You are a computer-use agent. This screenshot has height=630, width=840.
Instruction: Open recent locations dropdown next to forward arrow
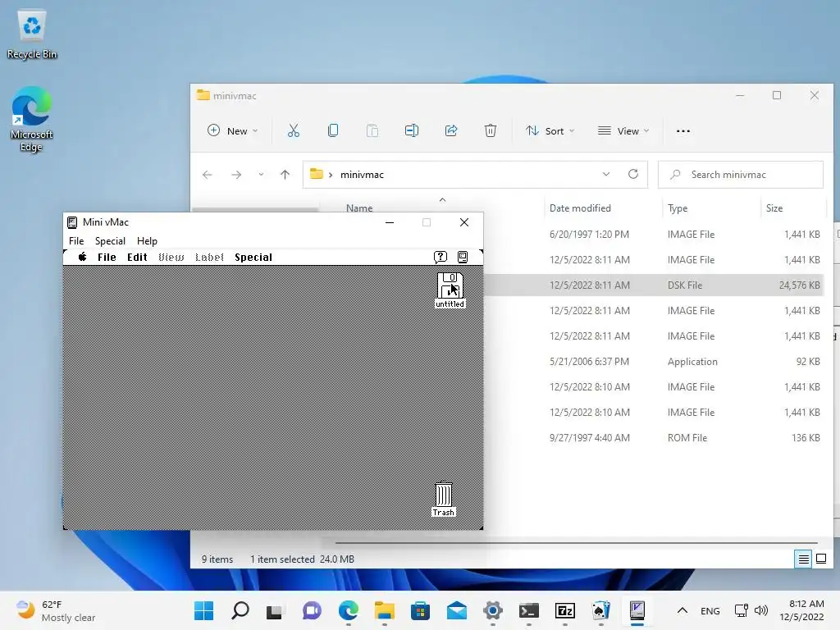[261, 175]
